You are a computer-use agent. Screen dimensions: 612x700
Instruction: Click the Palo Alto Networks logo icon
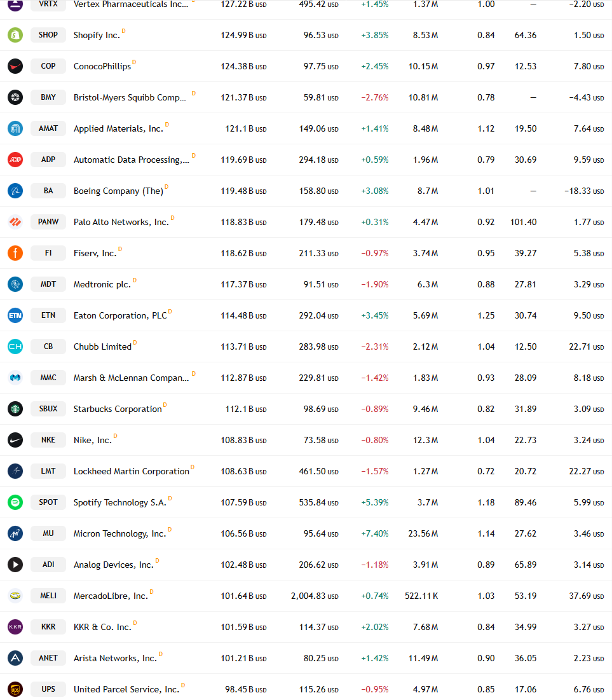[15, 222]
